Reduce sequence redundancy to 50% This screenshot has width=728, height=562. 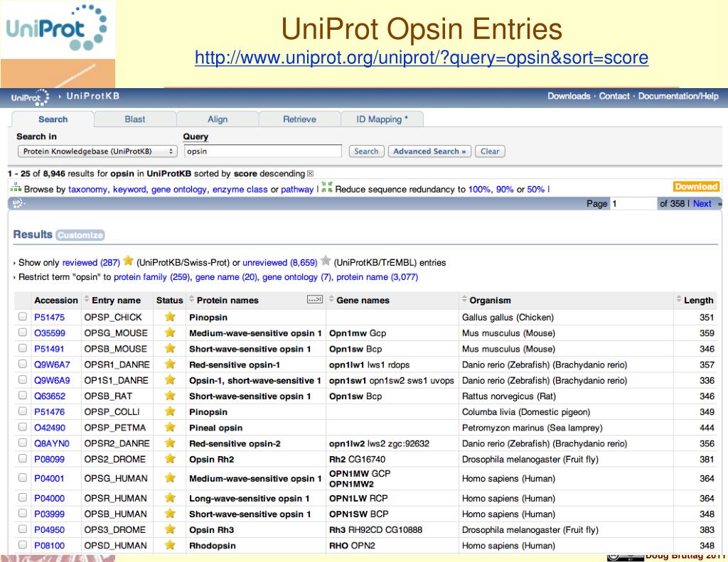point(535,189)
